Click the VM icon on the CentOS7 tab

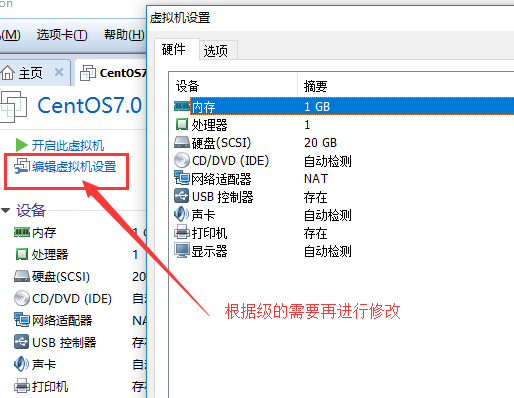click(88, 73)
